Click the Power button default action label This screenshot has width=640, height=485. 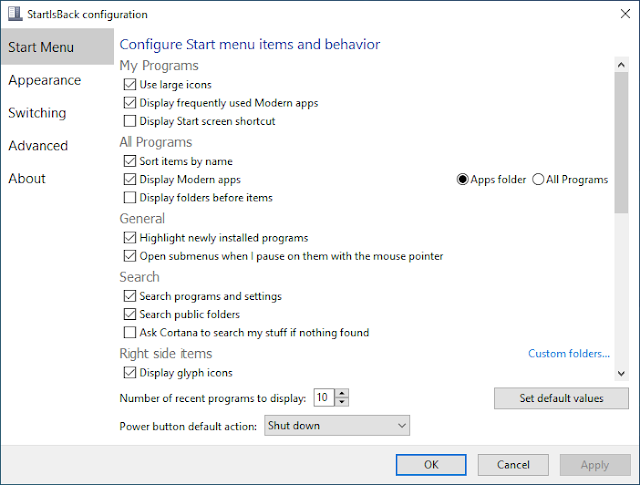[x=188, y=426]
